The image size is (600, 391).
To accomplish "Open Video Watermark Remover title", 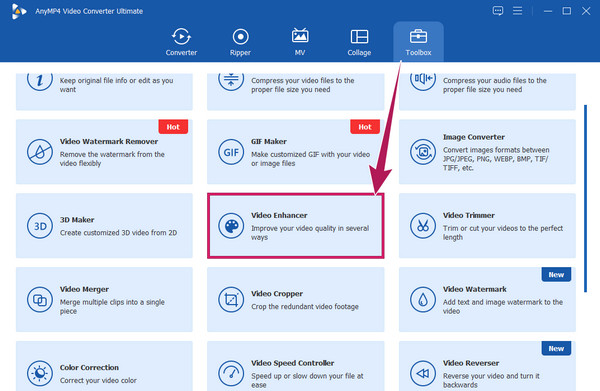I will pyautogui.click(x=109, y=142).
